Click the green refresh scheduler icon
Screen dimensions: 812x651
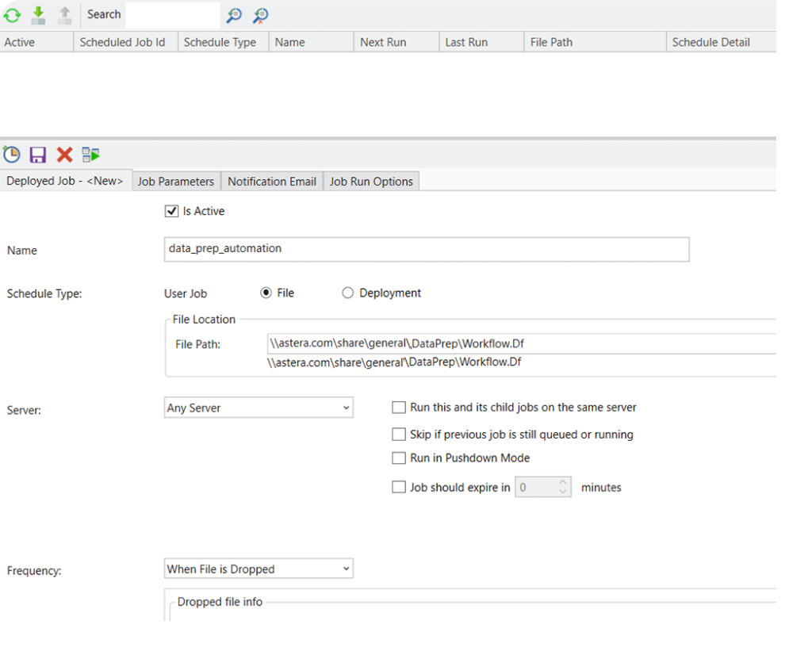click(12, 15)
